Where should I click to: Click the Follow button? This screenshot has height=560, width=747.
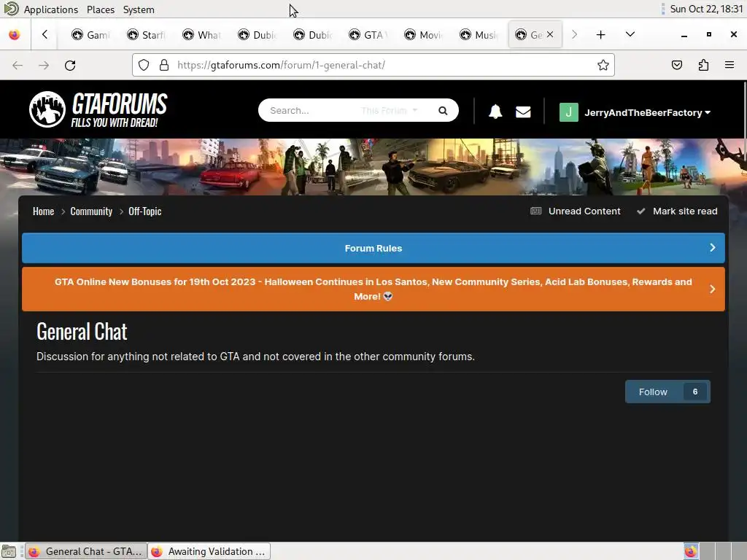point(653,392)
